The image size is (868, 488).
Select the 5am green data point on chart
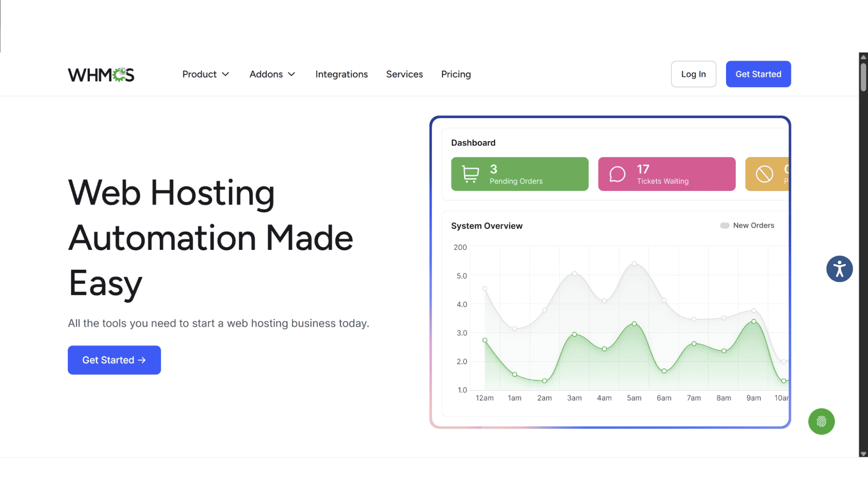pos(634,324)
